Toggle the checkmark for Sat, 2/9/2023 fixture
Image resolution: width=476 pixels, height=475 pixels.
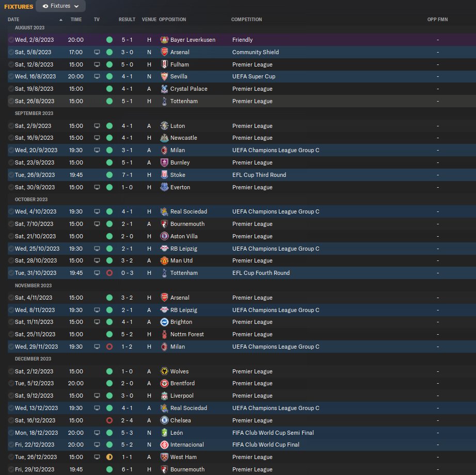pos(11,125)
